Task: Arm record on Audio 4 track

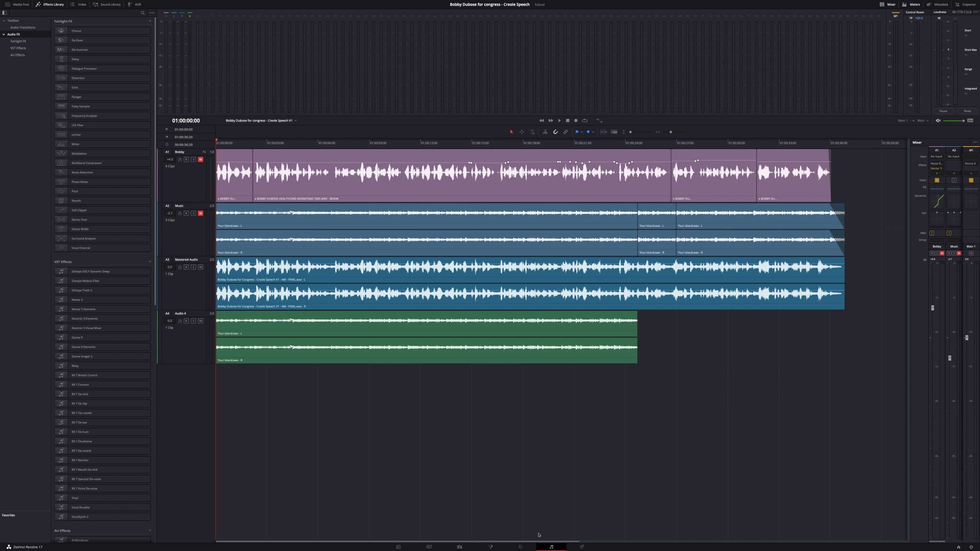Action: click(x=186, y=321)
